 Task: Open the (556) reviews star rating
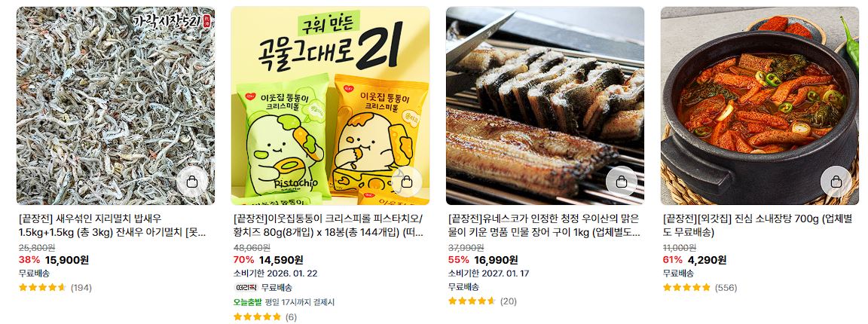(700, 287)
